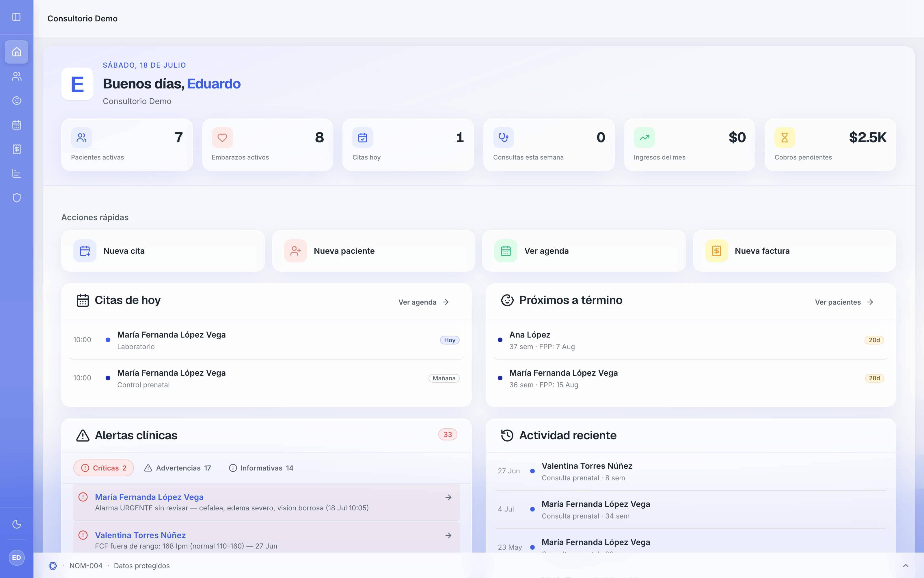Screen dimensions: 924x578
Task: Open the 4 Jul consulta prenatal activity
Action: (x=690, y=510)
